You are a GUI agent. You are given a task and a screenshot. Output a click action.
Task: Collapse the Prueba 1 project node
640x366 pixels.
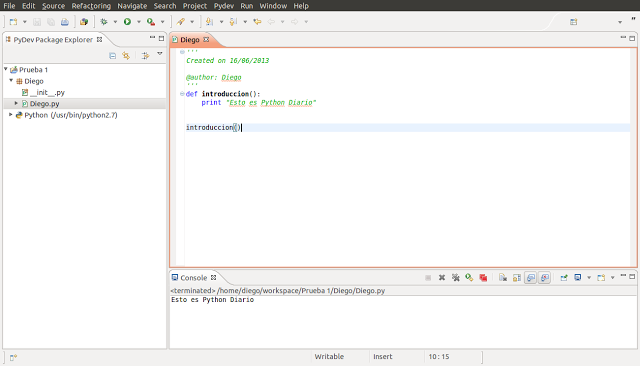[6, 69]
